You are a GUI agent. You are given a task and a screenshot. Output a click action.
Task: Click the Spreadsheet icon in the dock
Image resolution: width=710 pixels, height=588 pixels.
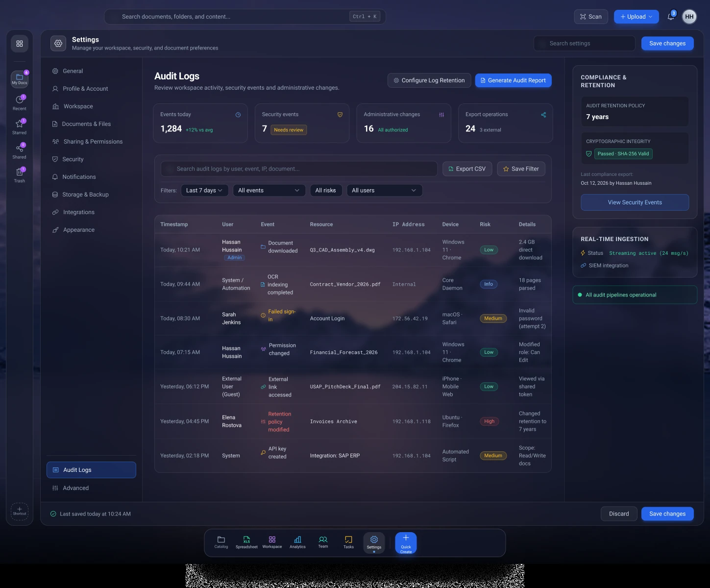tap(246, 542)
